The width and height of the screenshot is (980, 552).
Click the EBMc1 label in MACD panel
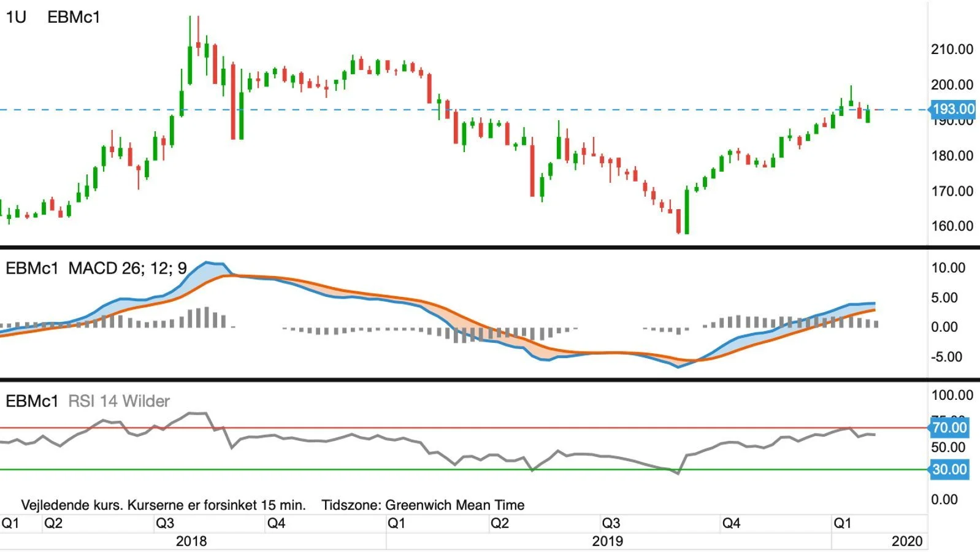(32, 268)
